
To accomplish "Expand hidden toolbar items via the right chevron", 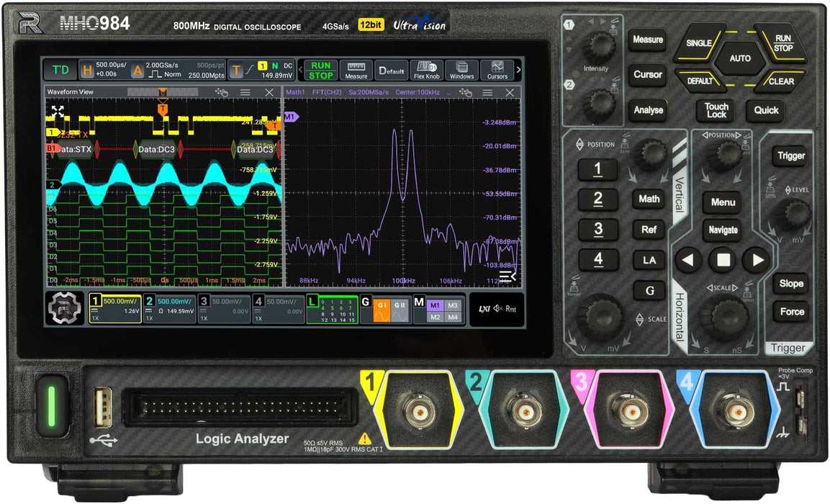I will (520, 70).
